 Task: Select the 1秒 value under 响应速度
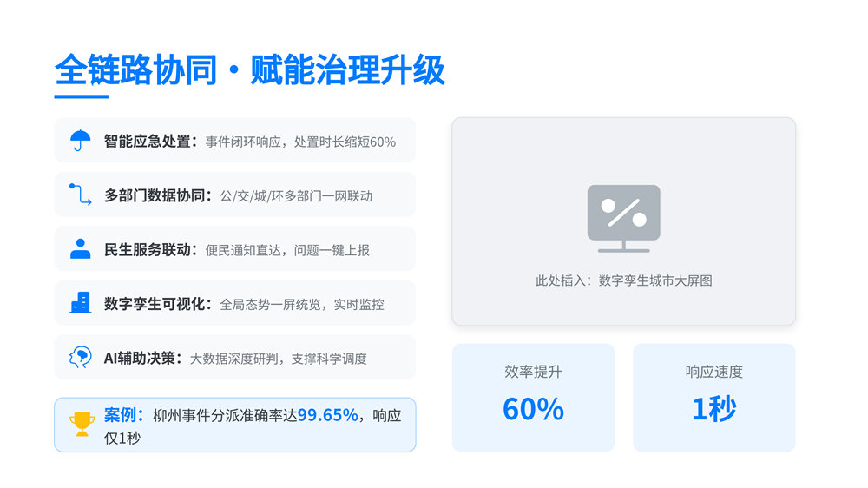[x=713, y=409]
